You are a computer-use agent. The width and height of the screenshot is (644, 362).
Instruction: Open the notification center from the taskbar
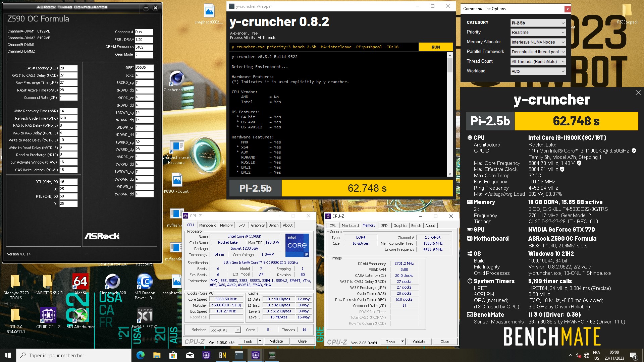pyautogui.click(x=633, y=355)
